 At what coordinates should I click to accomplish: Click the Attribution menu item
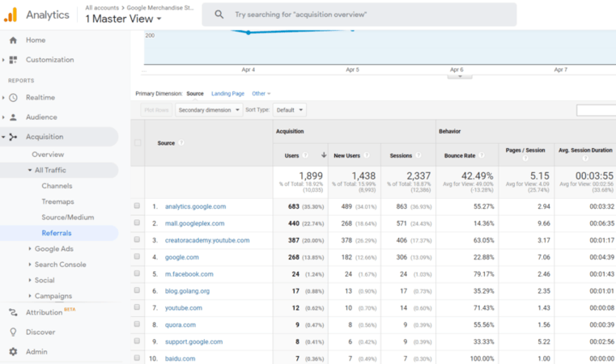pyautogui.click(x=44, y=312)
